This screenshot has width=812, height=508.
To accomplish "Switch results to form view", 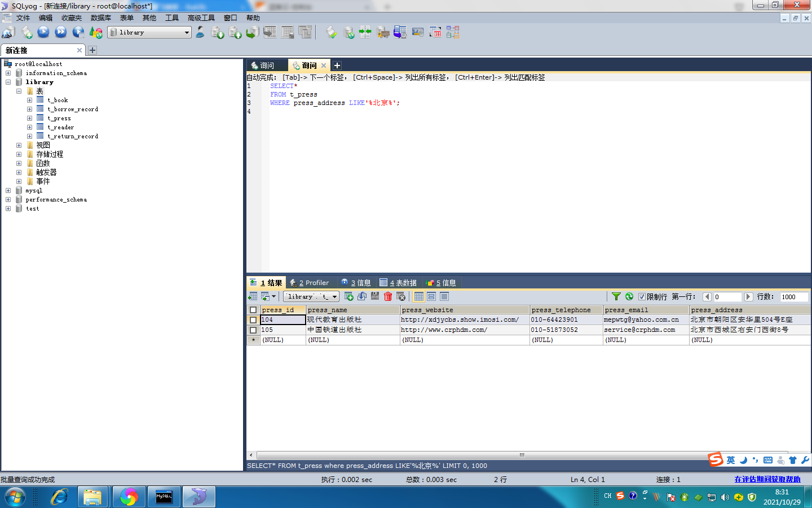I will 431,296.
